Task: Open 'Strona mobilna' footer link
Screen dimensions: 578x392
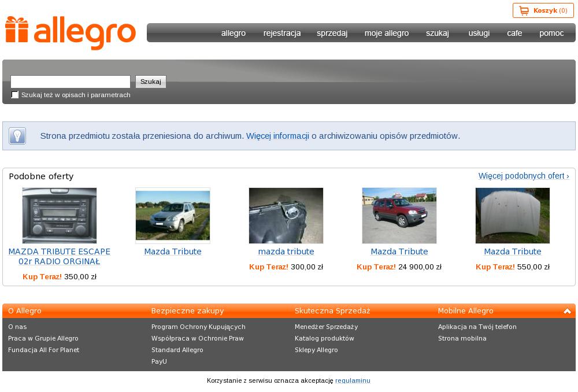Action: pyautogui.click(x=462, y=339)
